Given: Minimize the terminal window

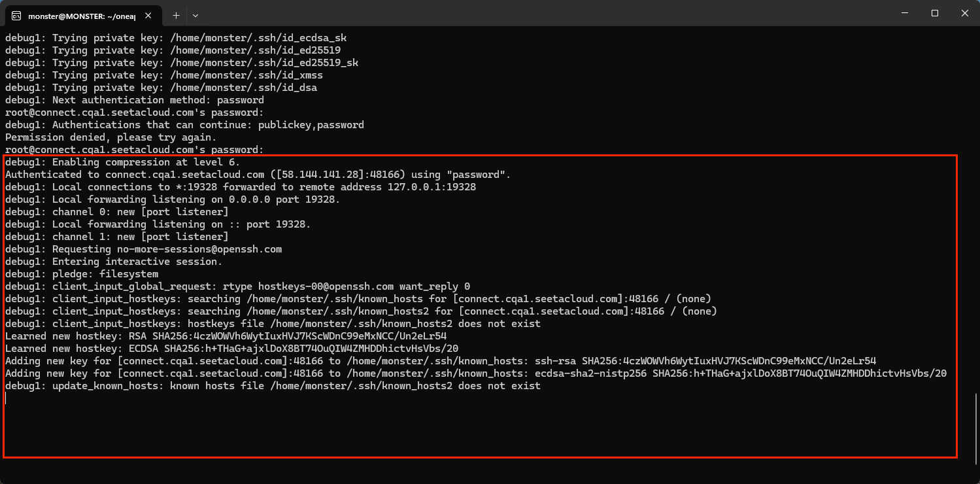Looking at the screenshot, I should (905, 13).
